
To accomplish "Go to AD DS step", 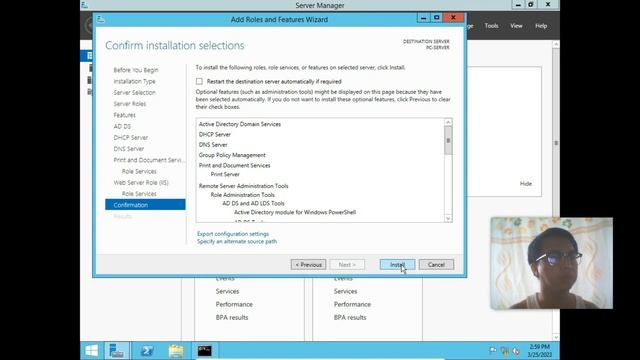I will coord(122,127).
